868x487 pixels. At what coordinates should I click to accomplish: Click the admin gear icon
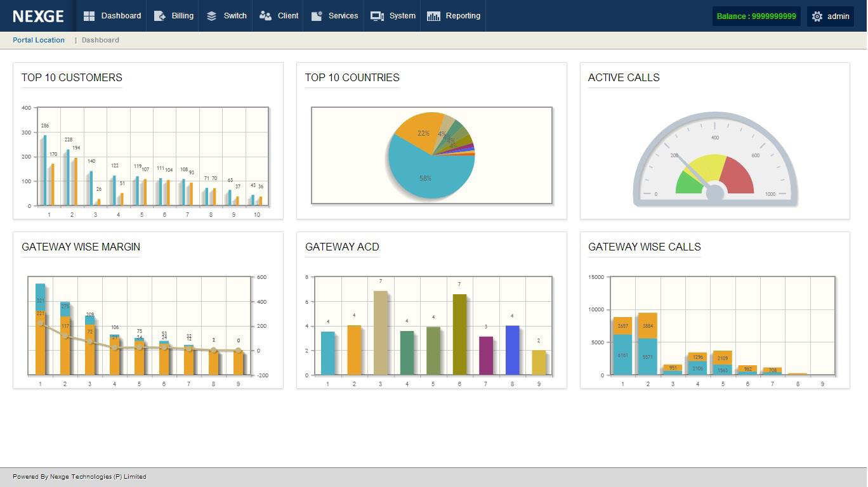817,16
